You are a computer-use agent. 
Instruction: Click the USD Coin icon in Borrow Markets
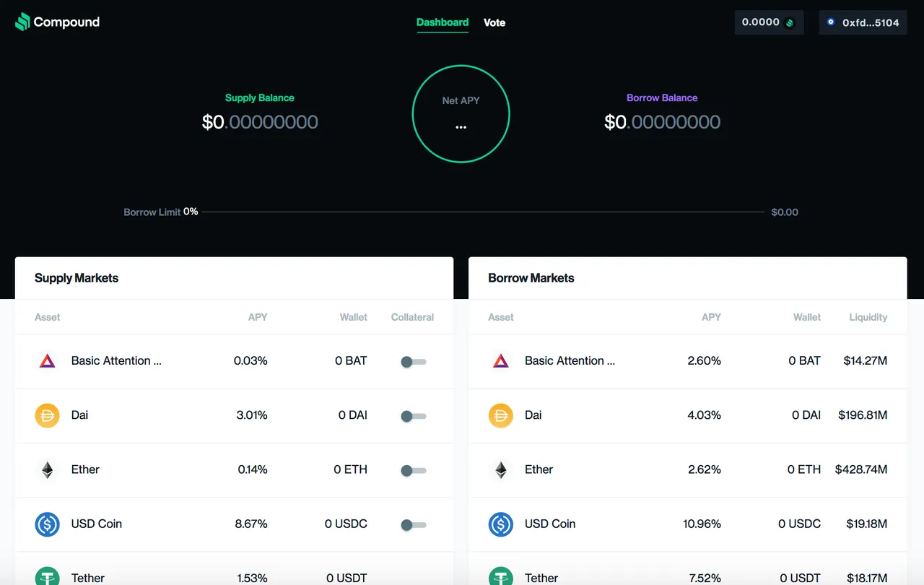(500, 524)
